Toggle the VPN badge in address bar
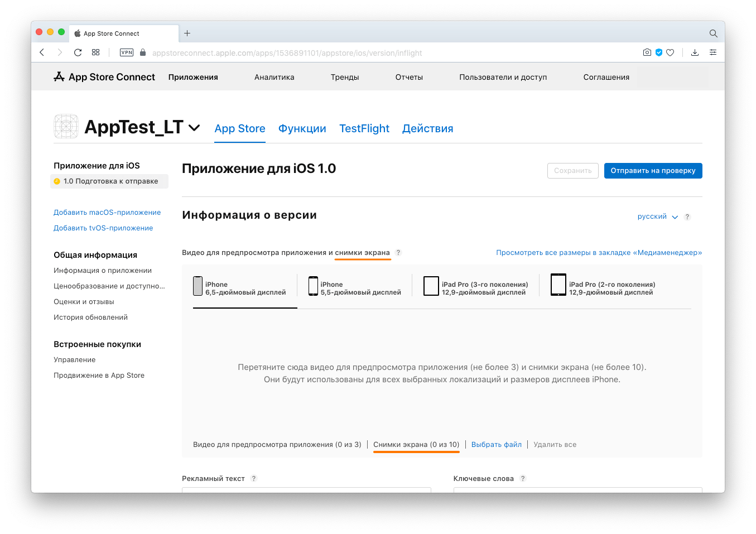 coord(127,52)
